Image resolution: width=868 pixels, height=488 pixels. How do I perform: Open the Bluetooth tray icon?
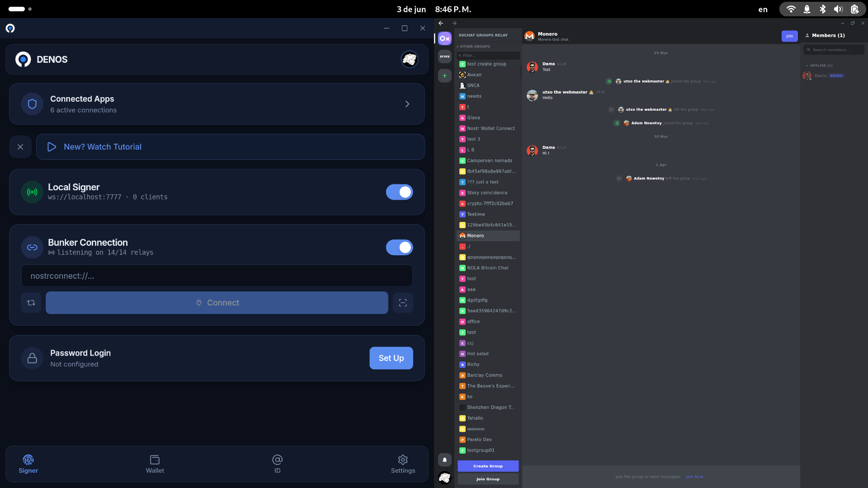823,9
